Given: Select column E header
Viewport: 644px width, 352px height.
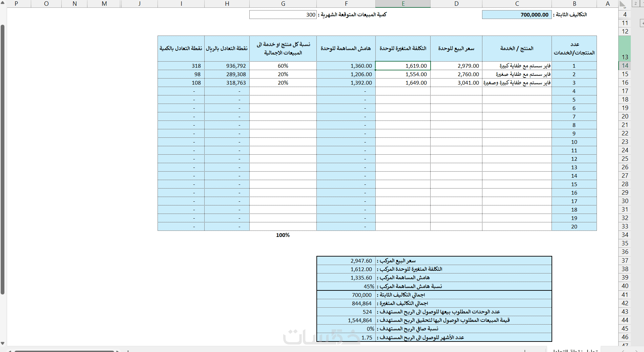Looking at the screenshot, I should tap(403, 4).
